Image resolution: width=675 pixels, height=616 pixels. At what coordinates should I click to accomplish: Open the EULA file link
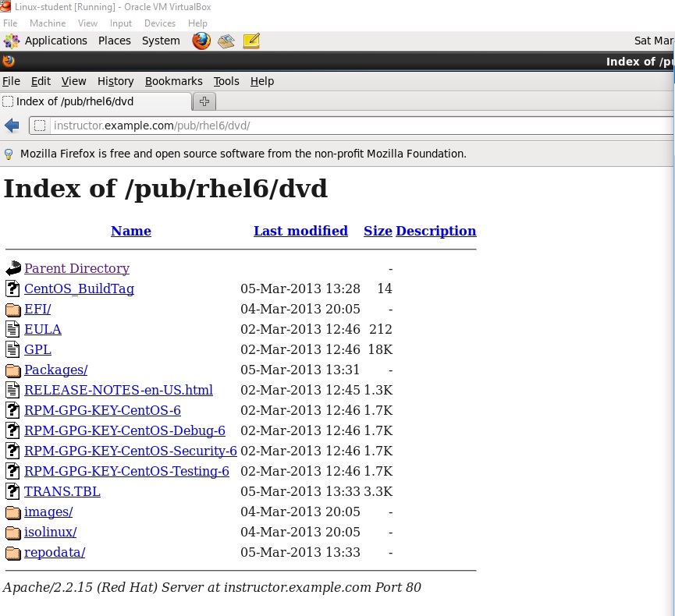coord(43,329)
